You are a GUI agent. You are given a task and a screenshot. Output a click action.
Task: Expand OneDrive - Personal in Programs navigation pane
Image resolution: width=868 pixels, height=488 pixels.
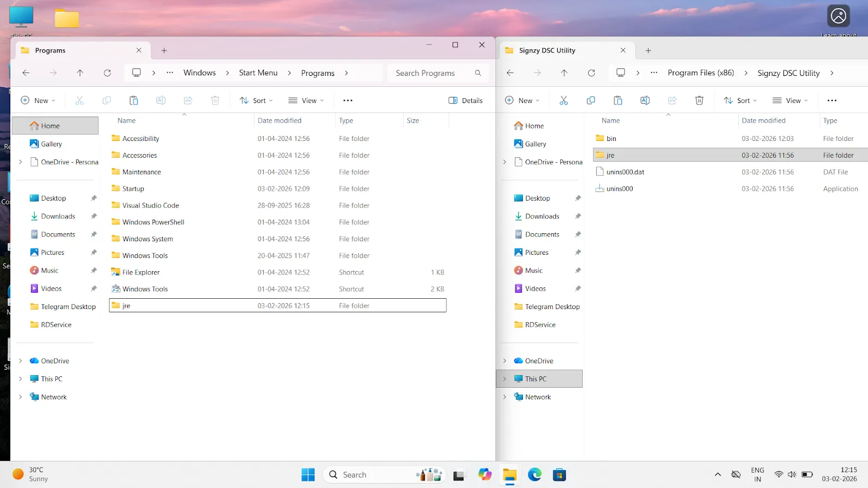[x=21, y=162]
